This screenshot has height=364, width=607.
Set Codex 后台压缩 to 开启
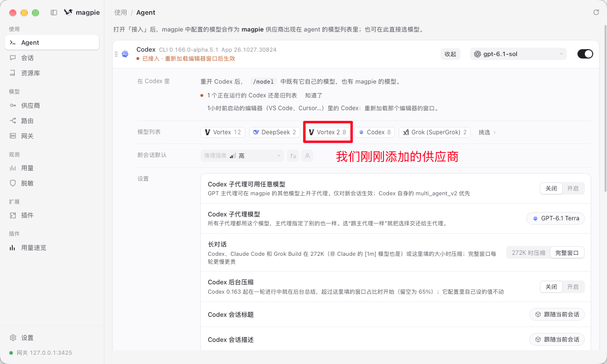573,287
